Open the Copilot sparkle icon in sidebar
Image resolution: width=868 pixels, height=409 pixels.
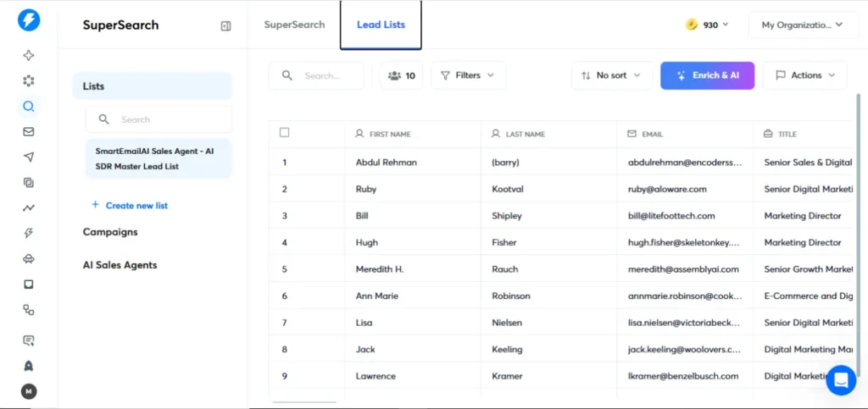click(x=29, y=55)
